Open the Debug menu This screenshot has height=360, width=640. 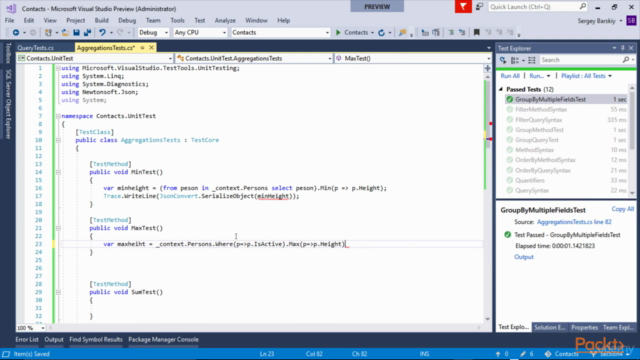click(127, 20)
